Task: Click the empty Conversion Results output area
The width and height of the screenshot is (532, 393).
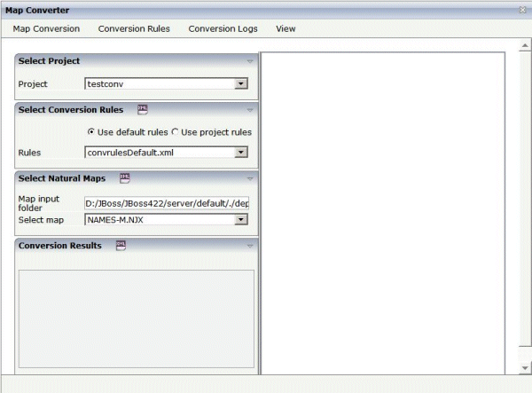Action: click(137, 318)
